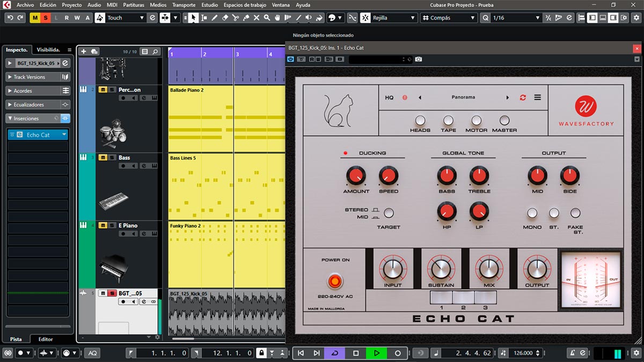Viewport: 644px width, 362px height.
Task: Open the Proyecto menu
Action: tap(72, 5)
